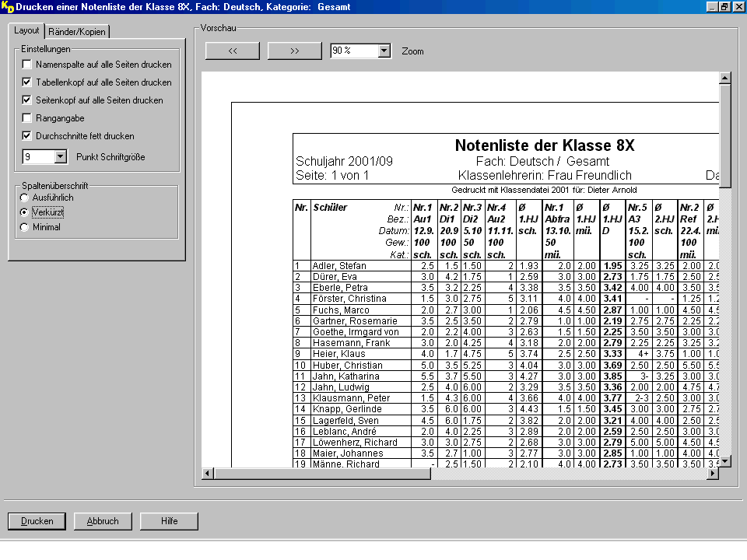Click the student name Fuchs, Marco
Screen dimensions: 747x560
[x=341, y=310]
